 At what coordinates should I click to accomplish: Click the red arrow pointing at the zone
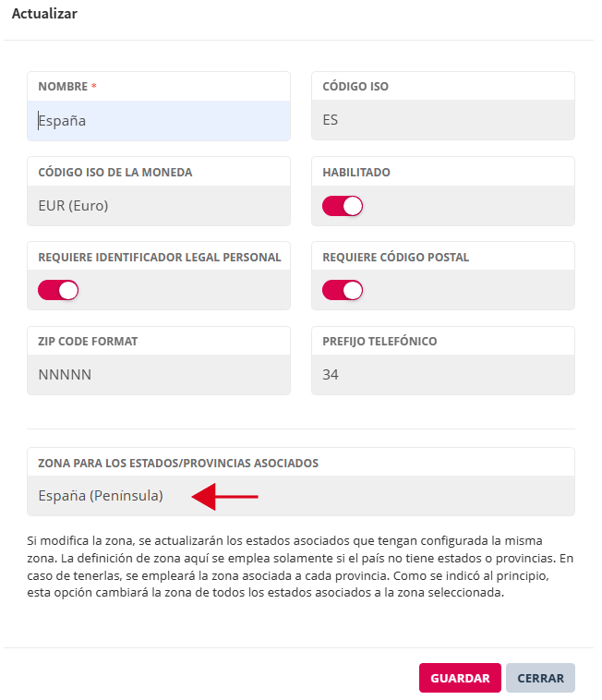(224, 497)
